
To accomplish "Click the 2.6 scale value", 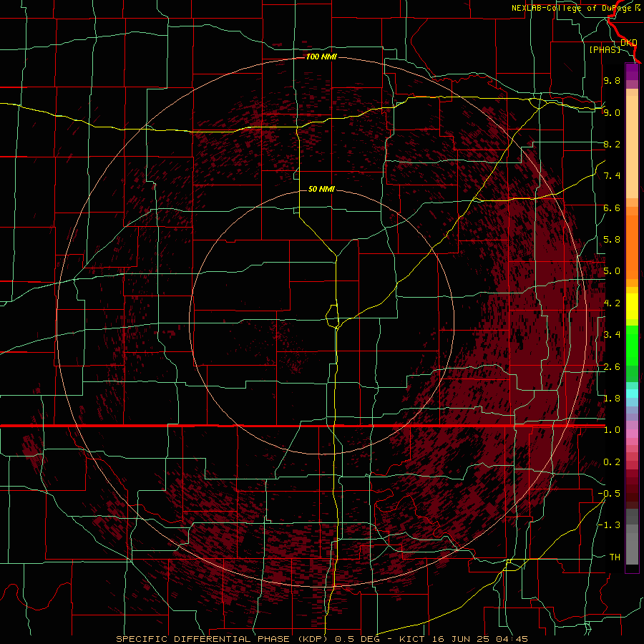I will tap(612, 367).
